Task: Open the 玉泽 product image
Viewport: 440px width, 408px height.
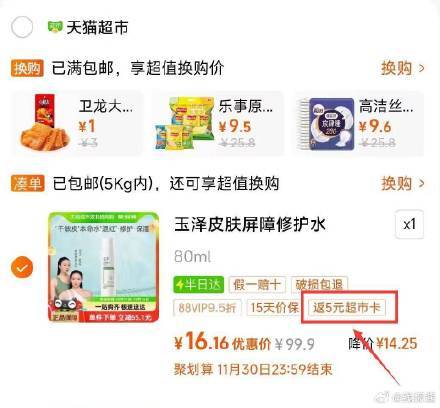Action: tap(104, 267)
